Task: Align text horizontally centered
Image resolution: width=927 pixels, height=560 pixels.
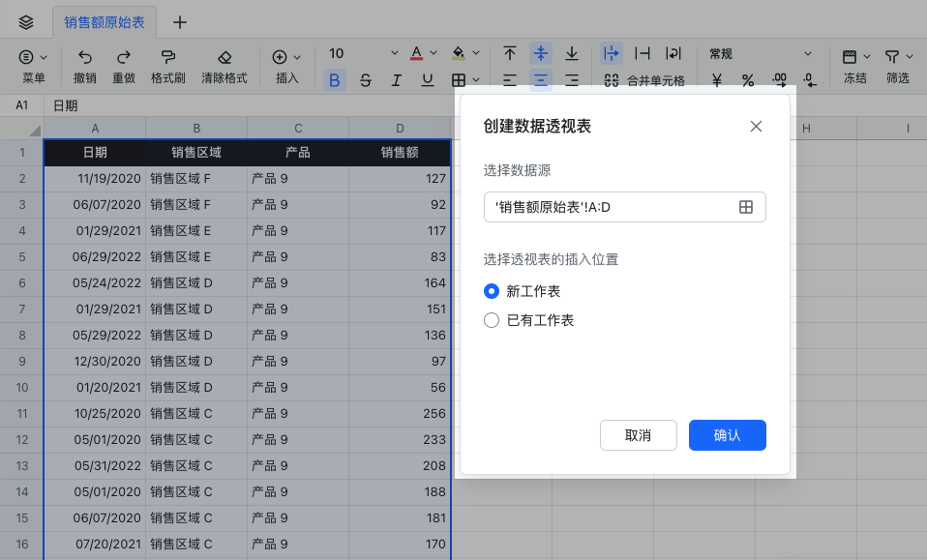Action: (540, 79)
